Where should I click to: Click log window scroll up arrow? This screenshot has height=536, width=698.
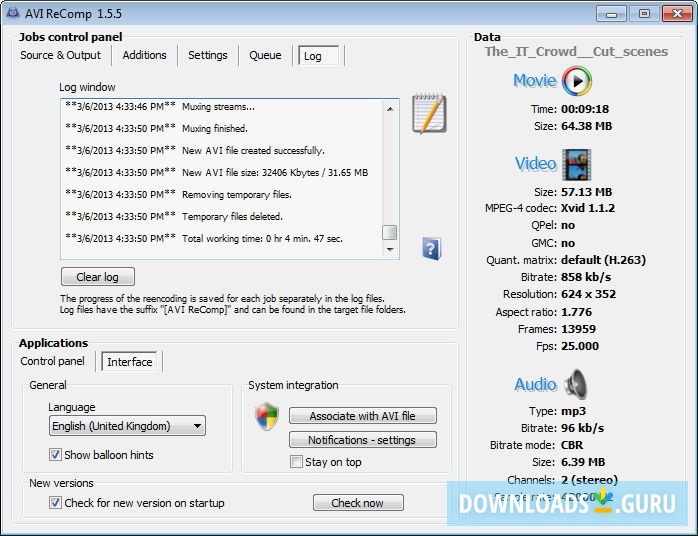point(390,109)
